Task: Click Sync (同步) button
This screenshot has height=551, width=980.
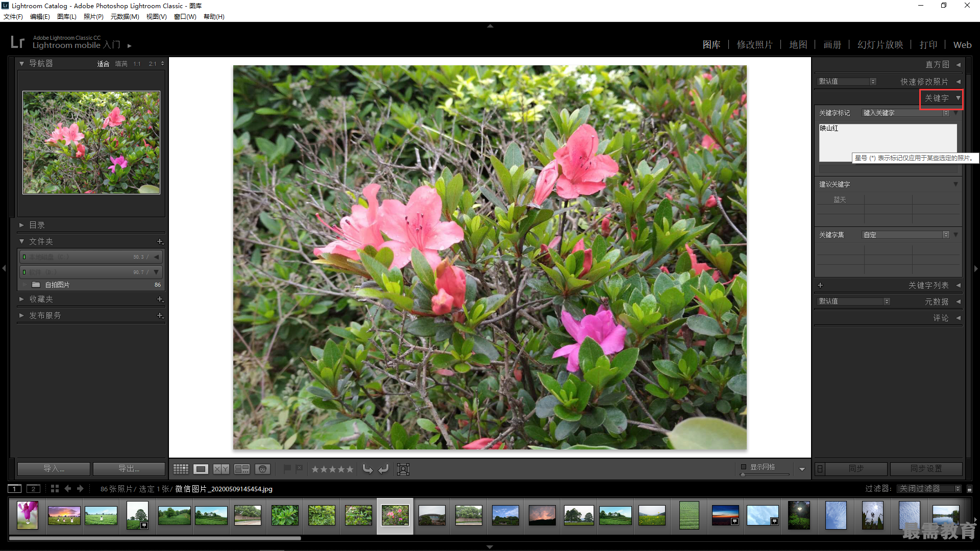Action: pos(856,468)
